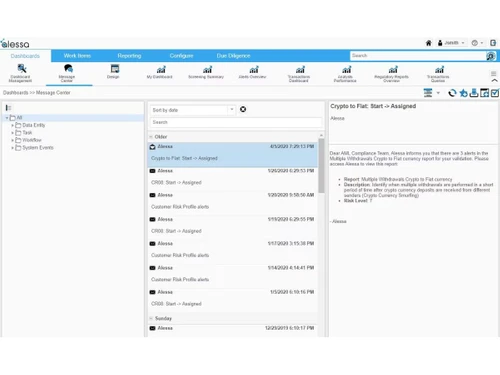Click the checkmark box toolbar icon

(495, 93)
